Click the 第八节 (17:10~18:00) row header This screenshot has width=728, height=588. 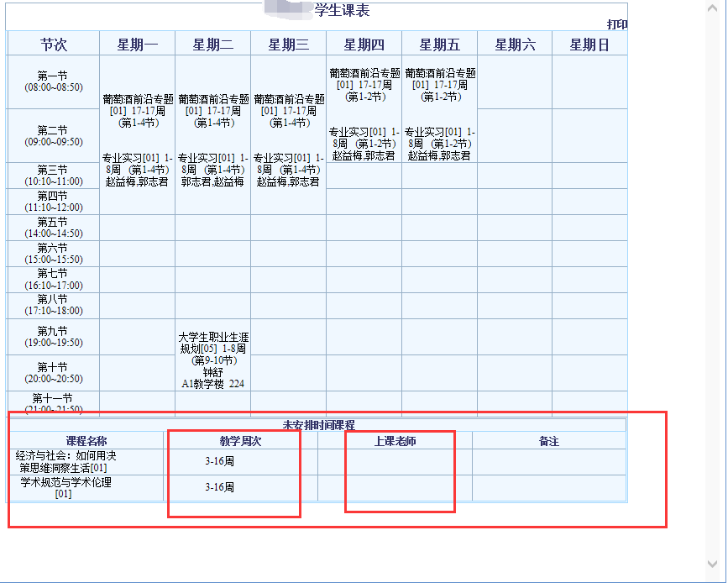pyautogui.click(x=54, y=306)
